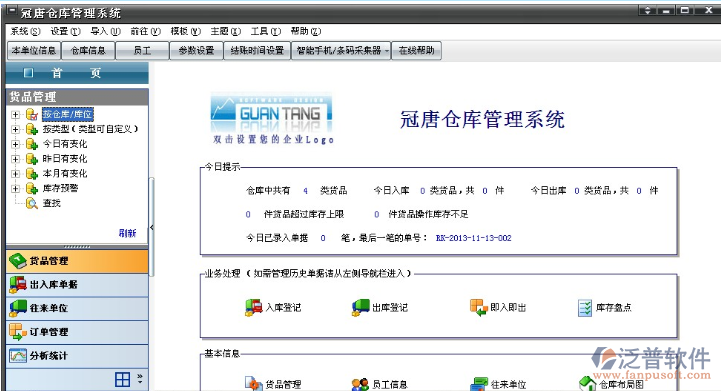Click the 参数设置 toolbar button

[196, 51]
